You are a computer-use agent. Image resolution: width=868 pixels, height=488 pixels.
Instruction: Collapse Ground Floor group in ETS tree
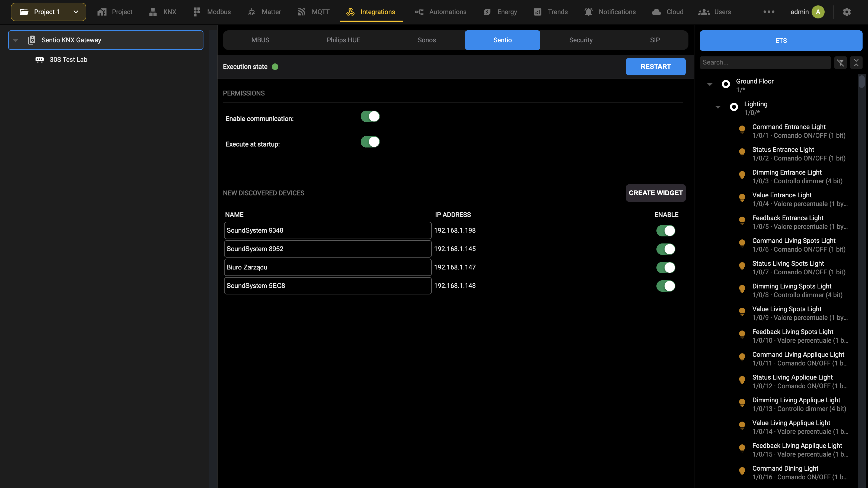coord(710,84)
